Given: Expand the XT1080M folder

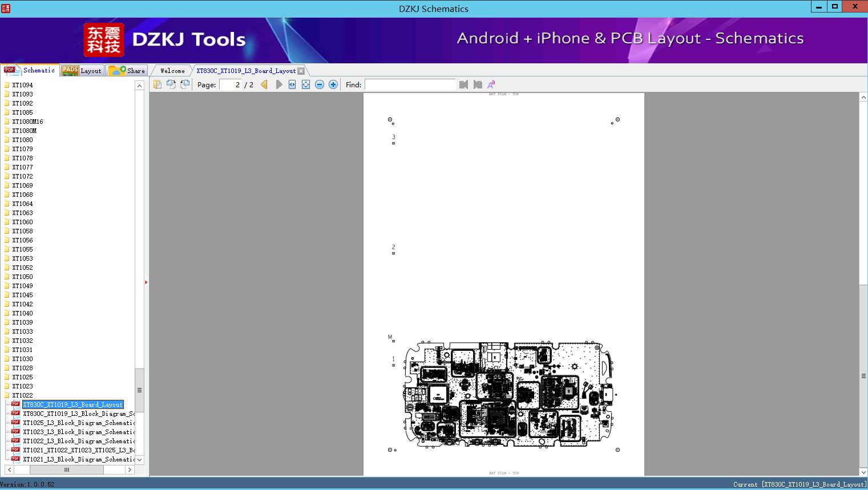Looking at the screenshot, I should coord(24,131).
